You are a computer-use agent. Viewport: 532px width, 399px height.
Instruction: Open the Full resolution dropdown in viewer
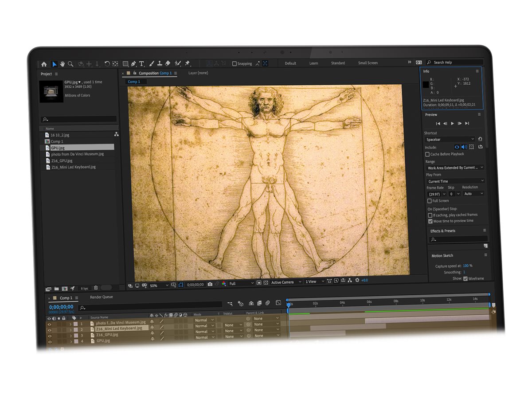click(x=241, y=283)
